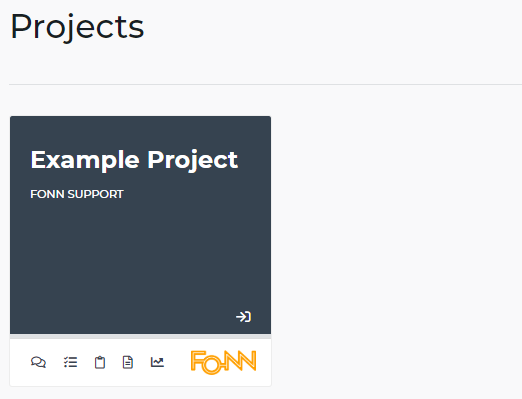The height and width of the screenshot is (399, 522).
Task: Click the gray progress bar under the card
Action: tap(140, 336)
